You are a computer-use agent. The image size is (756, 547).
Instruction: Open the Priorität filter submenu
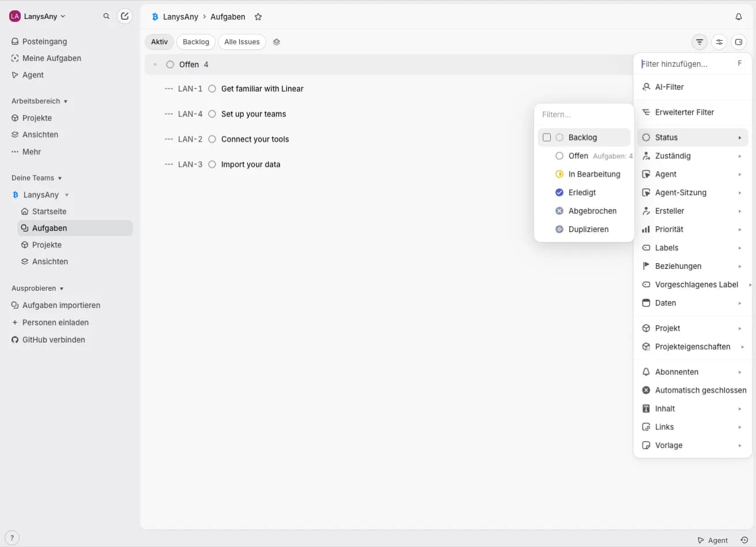click(692, 230)
